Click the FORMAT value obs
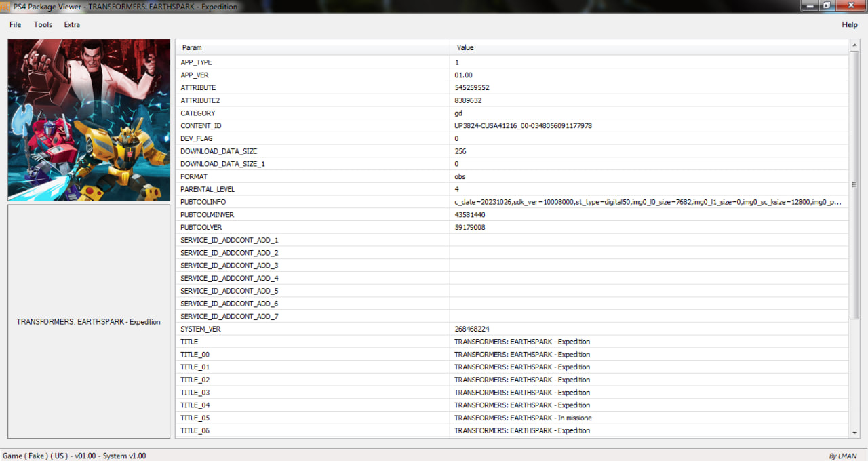 tap(460, 177)
